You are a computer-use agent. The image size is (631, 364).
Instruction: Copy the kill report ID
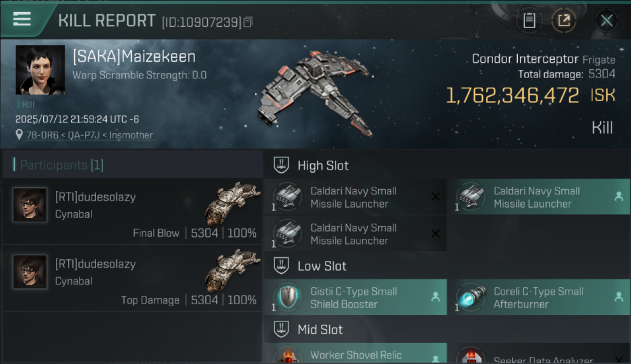tap(248, 22)
